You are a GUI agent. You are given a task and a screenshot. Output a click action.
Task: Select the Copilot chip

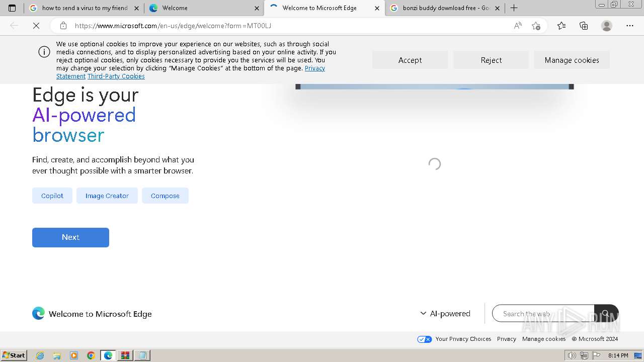(x=52, y=196)
